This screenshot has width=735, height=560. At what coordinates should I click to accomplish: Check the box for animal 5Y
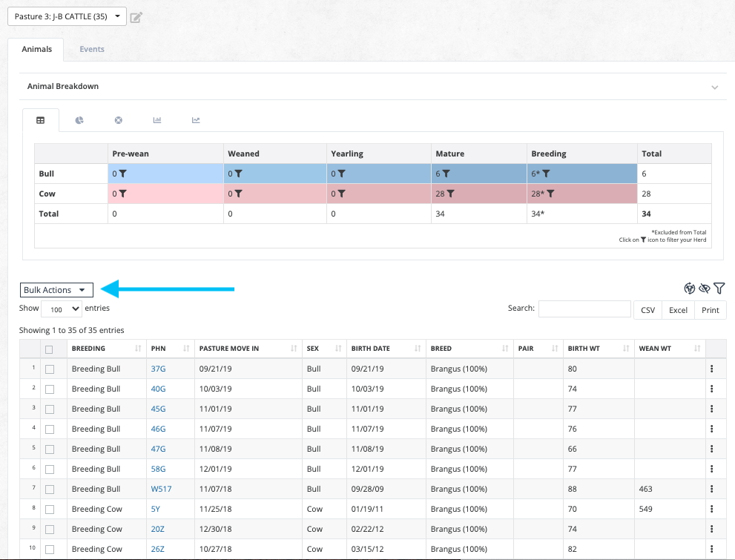click(50, 510)
